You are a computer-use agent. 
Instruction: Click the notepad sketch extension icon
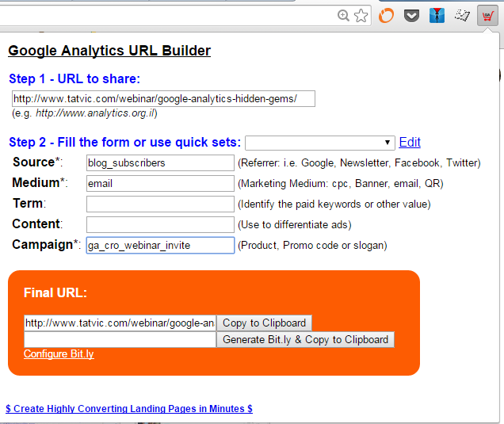click(x=462, y=15)
